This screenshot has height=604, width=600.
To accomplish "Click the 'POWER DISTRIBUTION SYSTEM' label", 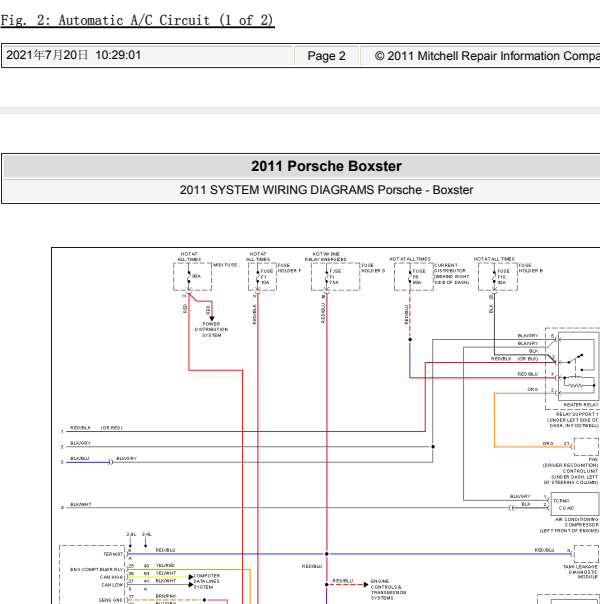I will tap(211, 330).
